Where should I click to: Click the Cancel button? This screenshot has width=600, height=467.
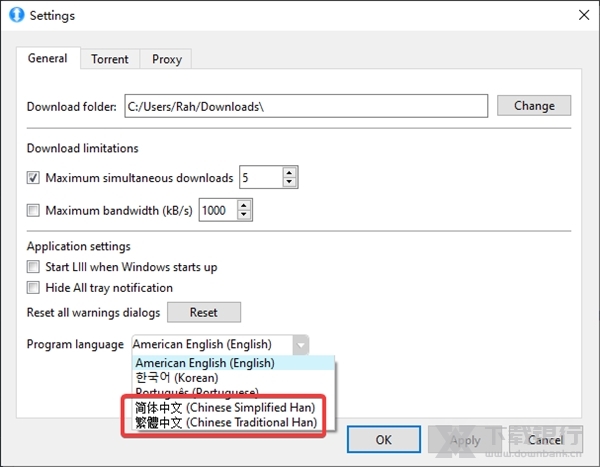[546, 439]
